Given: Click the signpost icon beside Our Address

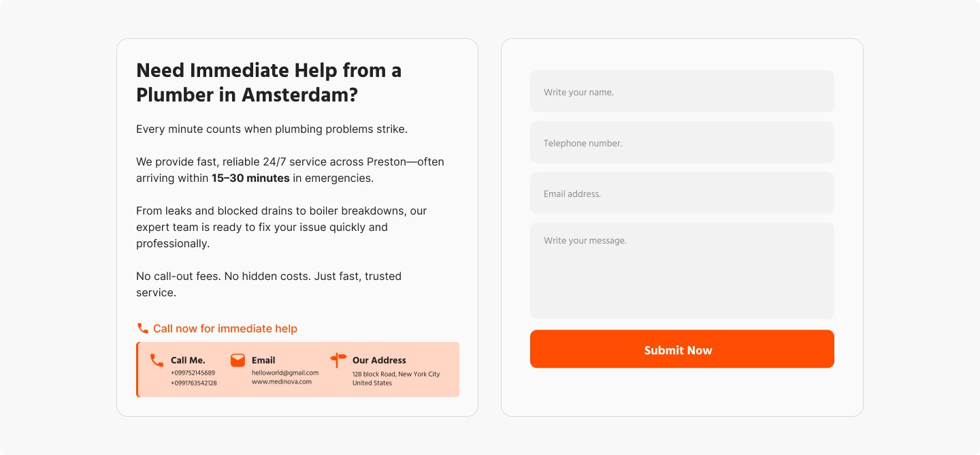Looking at the screenshot, I should point(338,360).
